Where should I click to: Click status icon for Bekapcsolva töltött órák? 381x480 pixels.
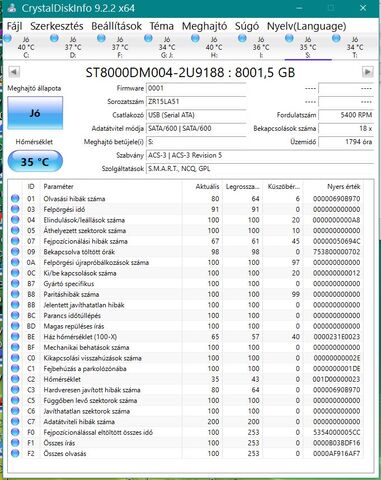15,252
